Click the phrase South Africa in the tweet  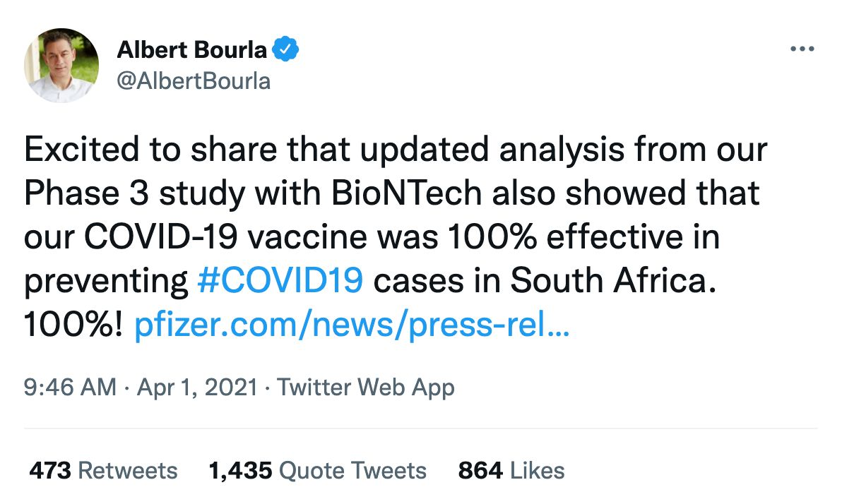click(x=613, y=281)
